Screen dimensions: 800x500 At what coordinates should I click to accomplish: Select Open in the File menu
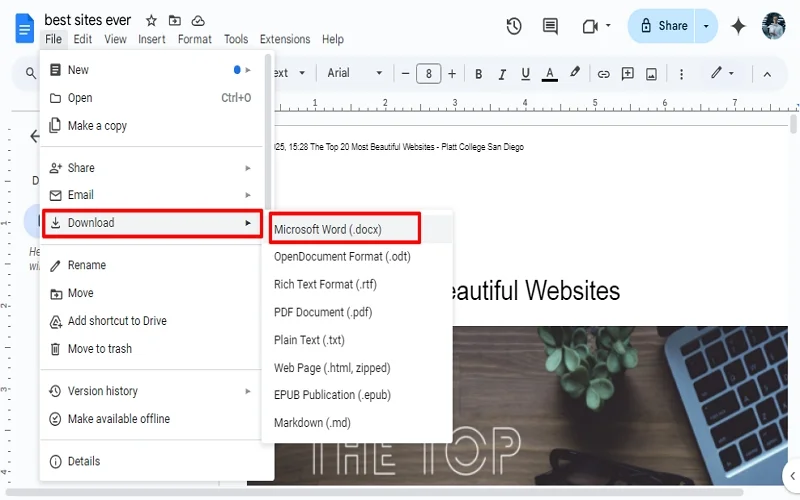pos(152,98)
